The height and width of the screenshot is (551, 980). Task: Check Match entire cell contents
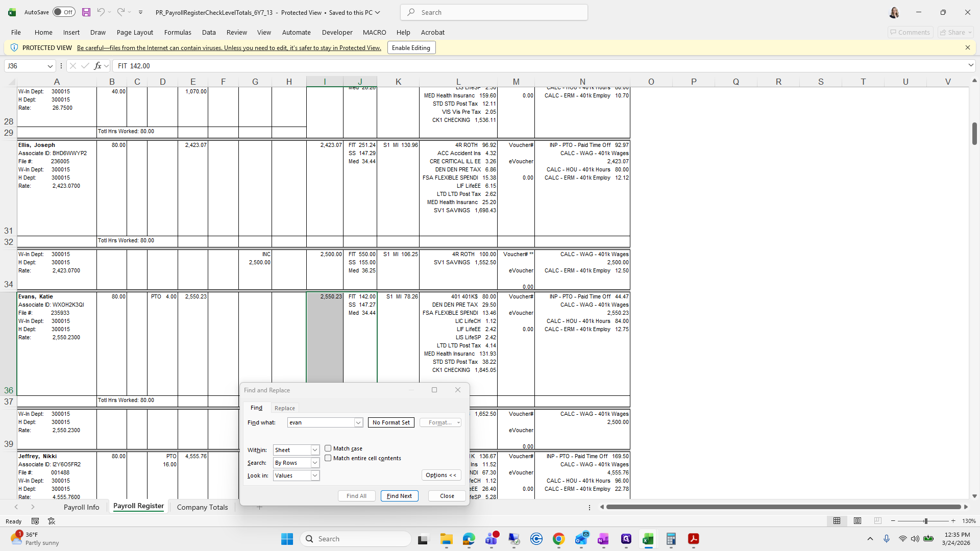point(328,458)
